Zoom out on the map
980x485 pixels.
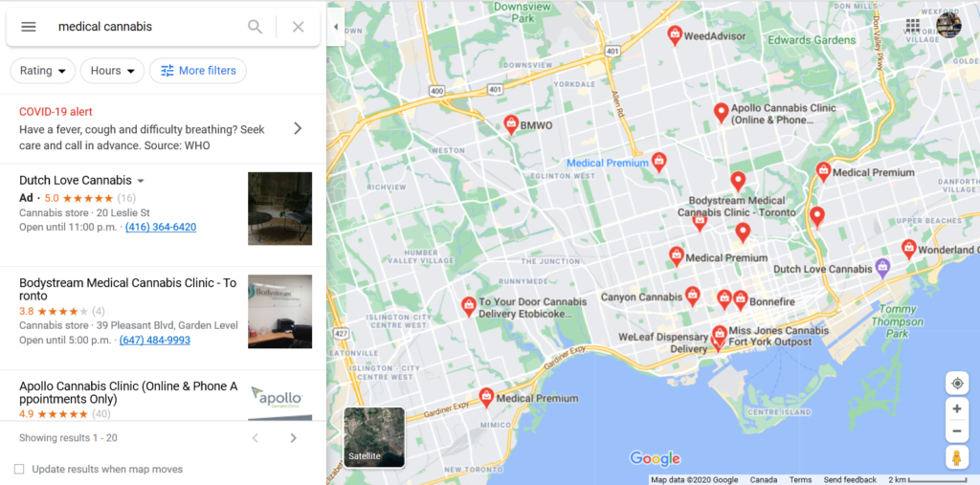tap(957, 431)
